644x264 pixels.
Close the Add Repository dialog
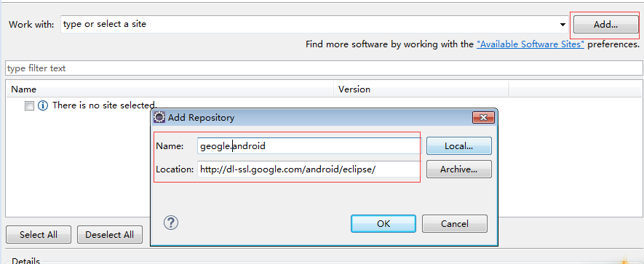point(483,118)
